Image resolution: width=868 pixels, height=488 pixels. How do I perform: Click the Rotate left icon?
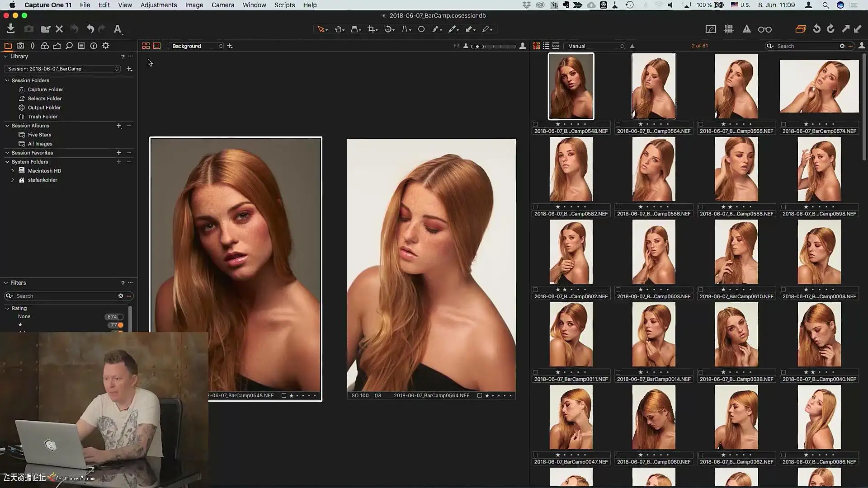[816, 29]
